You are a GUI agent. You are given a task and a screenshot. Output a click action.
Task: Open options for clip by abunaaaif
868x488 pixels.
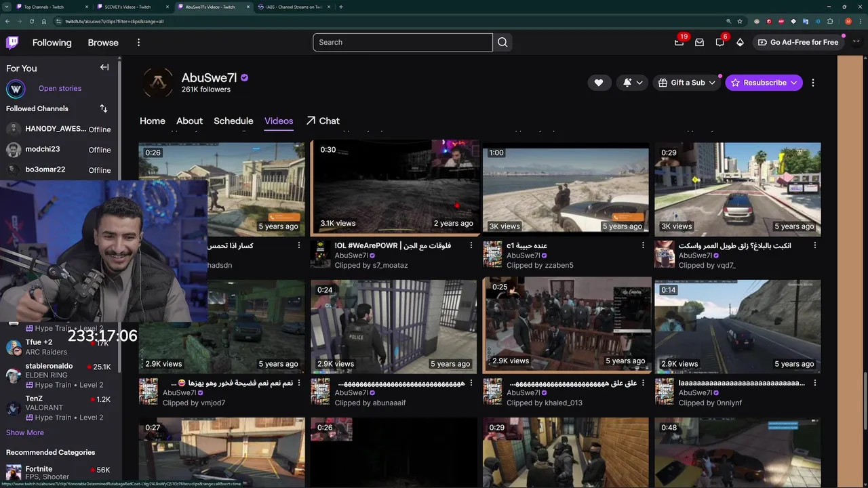click(x=471, y=383)
